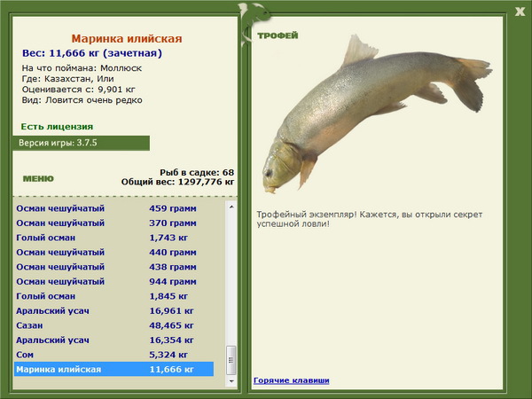This screenshot has height=399, width=532.
Task: Click the fish list scrollbar thumb
Action: (231, 360)
